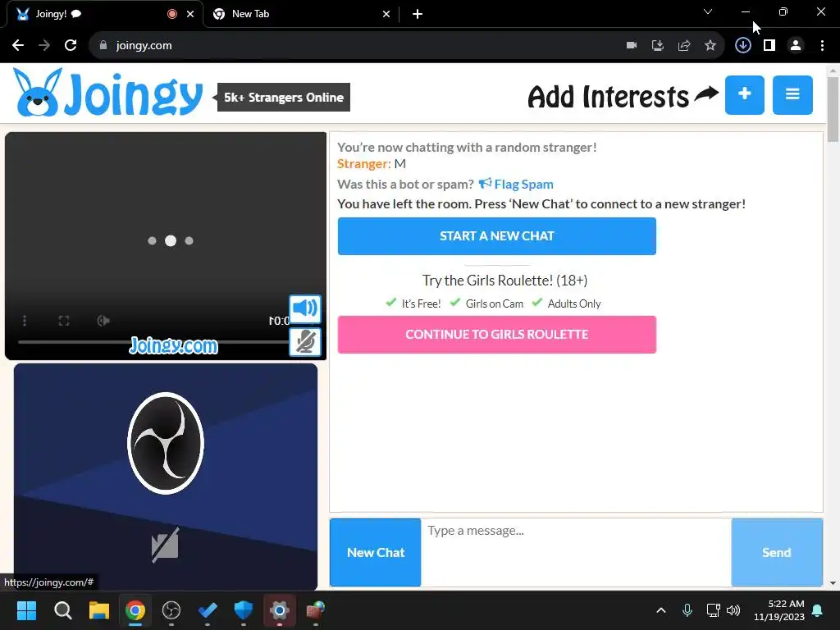Viewport: 840px width, 630px height.
Task: Click the install app icon
Action: 658,46
